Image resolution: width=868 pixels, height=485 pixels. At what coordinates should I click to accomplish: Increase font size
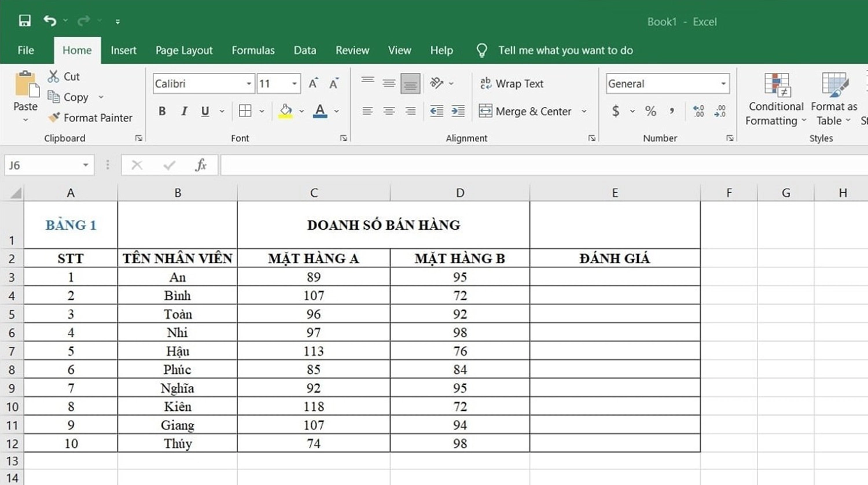pos(313,83)
